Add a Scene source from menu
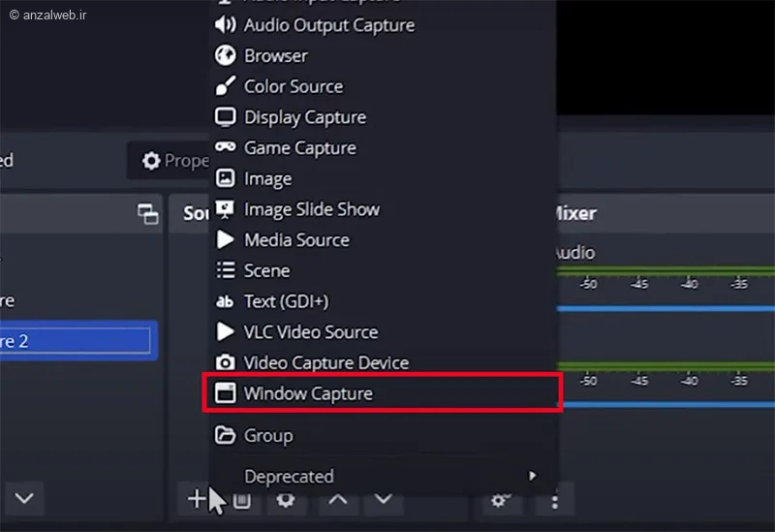Screen dimensions: 775x532 tap(266, 270)
